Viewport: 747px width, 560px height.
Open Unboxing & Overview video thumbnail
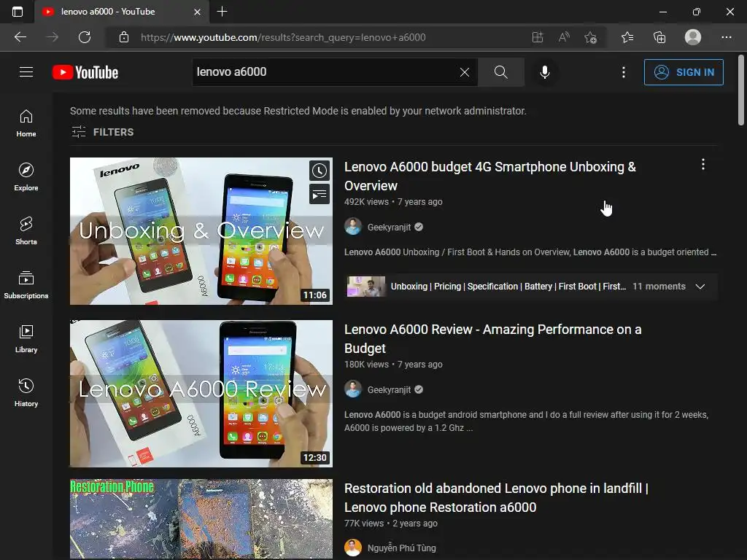[x=201, y=231]
